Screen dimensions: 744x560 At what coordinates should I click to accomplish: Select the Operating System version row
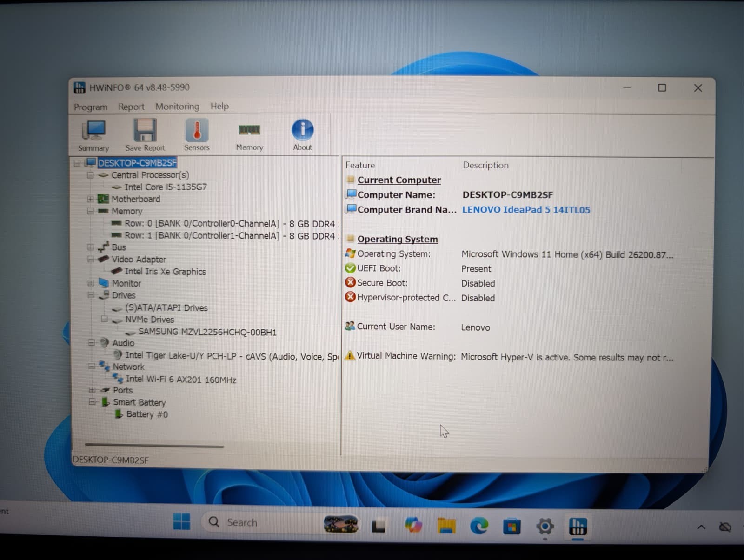coord(509,254)
